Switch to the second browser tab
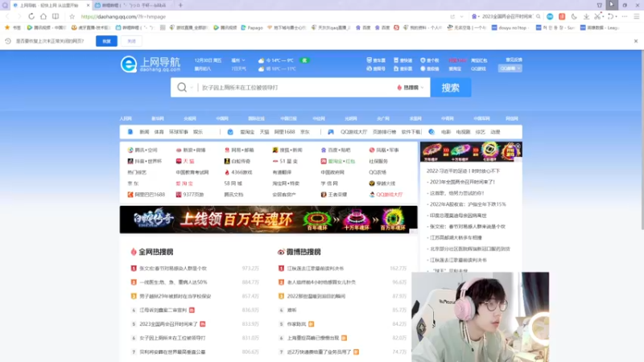 click(x=133, y=6)
